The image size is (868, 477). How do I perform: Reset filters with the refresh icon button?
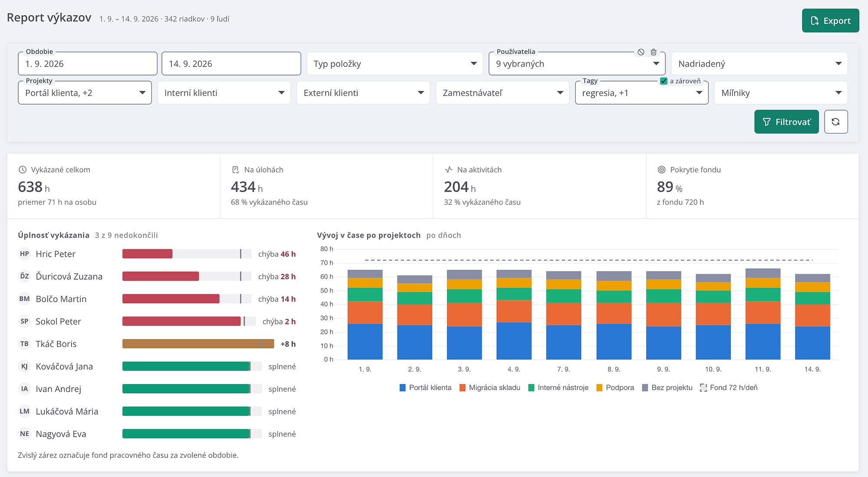tap(836, 122)
